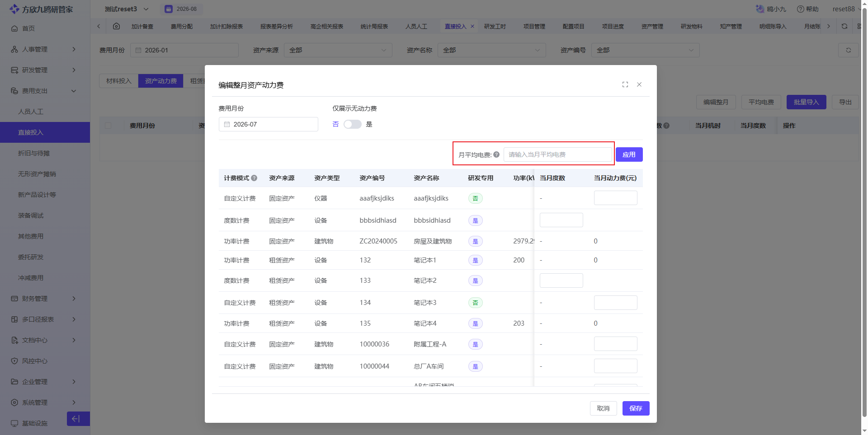Click the reset icon button right of filters
The width and height of the screenshot is (868, 435).
point(849,50)
